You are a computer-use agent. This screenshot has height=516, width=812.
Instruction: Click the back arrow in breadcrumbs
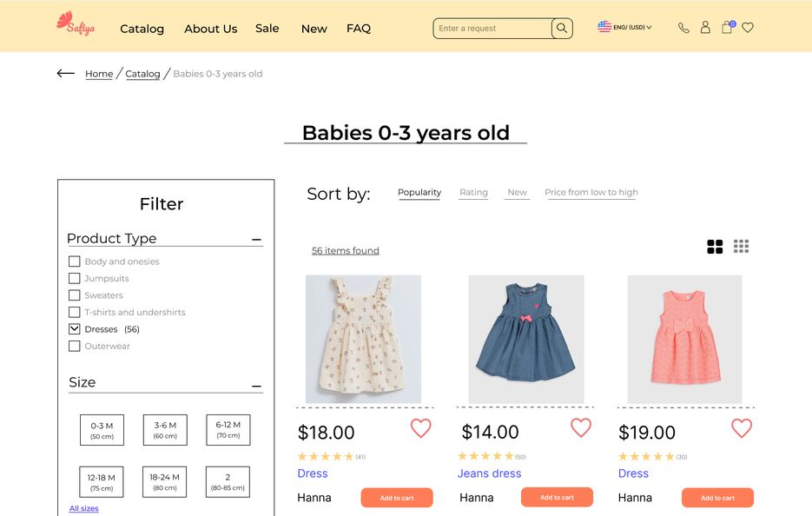66,74
